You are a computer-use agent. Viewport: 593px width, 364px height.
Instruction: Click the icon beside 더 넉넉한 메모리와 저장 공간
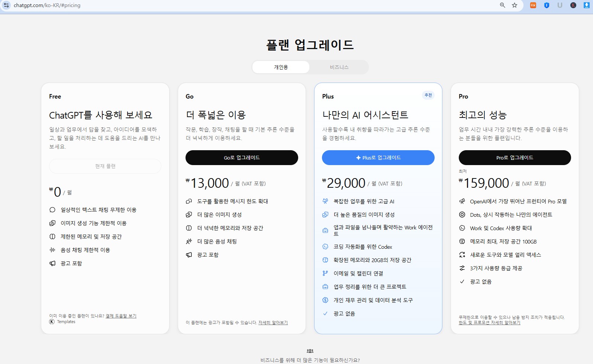tap(189, 228)
